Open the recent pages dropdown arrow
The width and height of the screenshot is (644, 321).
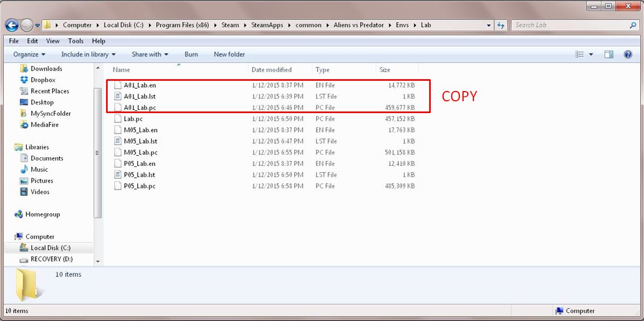click(37, 25)
